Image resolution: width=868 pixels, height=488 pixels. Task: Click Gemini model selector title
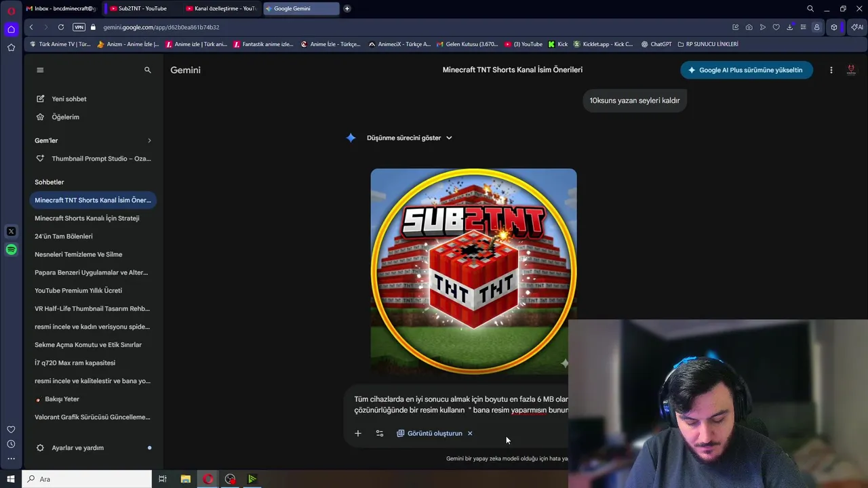pyautogui.click(x=185, y=70)
